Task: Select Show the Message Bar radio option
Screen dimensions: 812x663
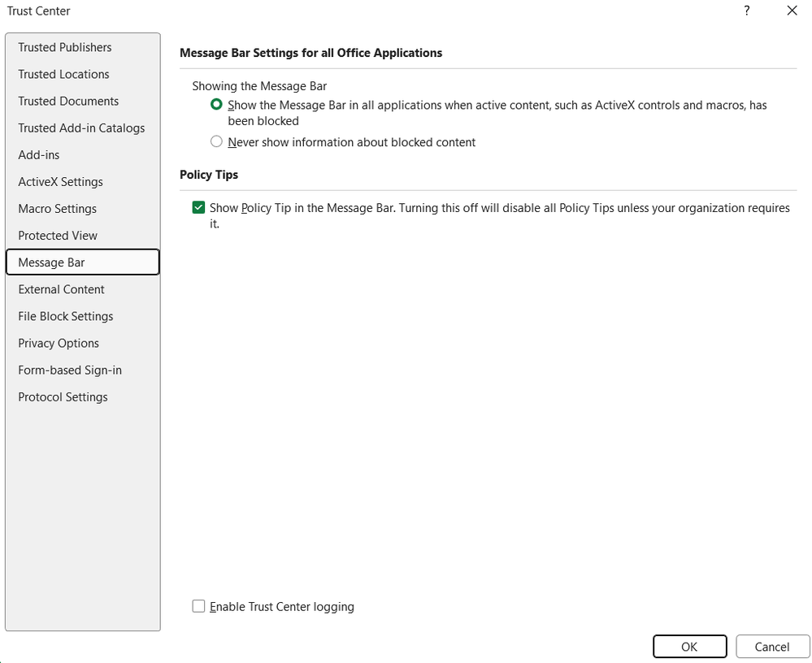Action: click(216, 105)
